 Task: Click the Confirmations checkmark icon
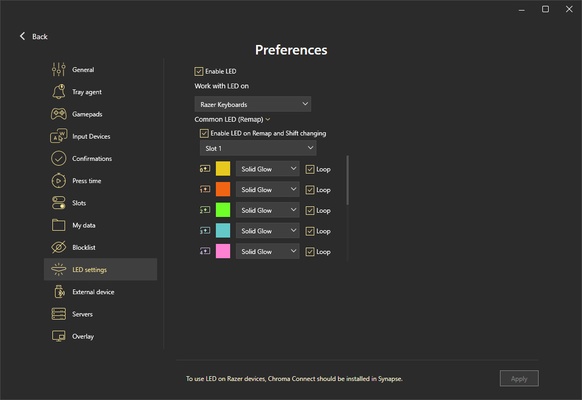(59, 158)
